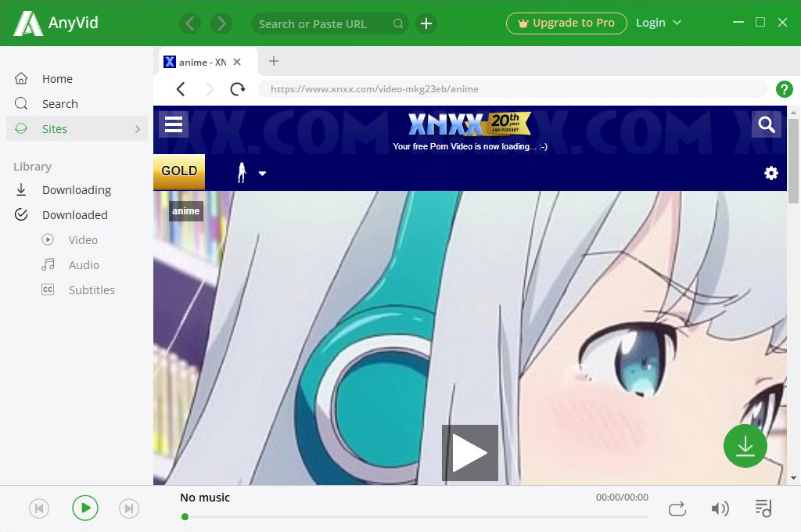This screenshot has width=801, height=532.
Task: Click Upgrade to Pro
Action: [566, 23]
